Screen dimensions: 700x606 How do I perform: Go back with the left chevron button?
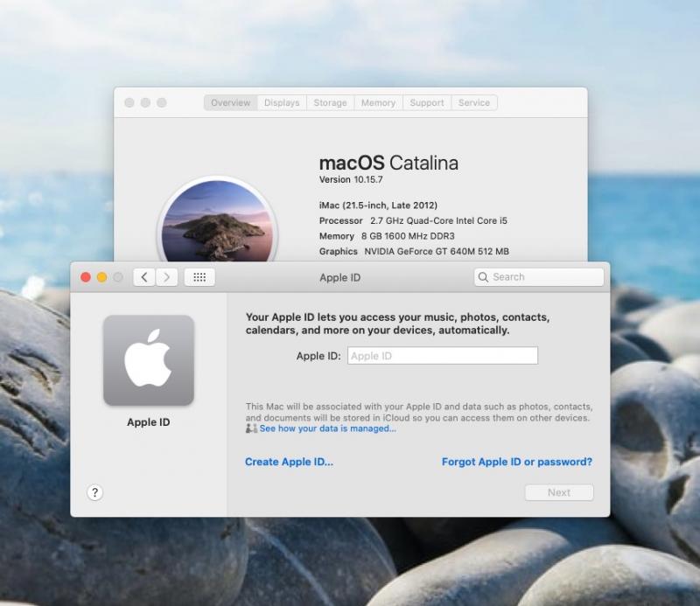coord(144,277)
